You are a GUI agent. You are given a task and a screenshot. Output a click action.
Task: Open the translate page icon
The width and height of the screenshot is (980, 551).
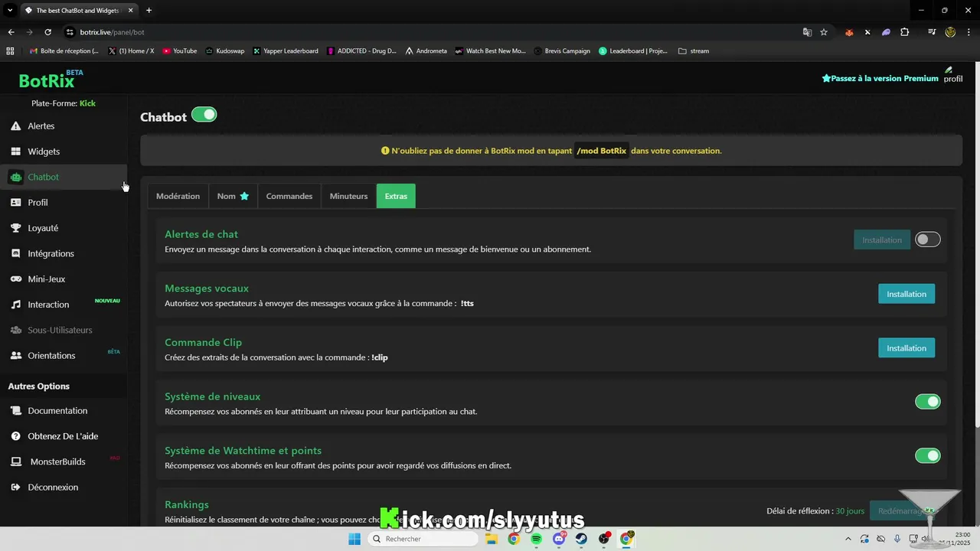pos(807,32)
